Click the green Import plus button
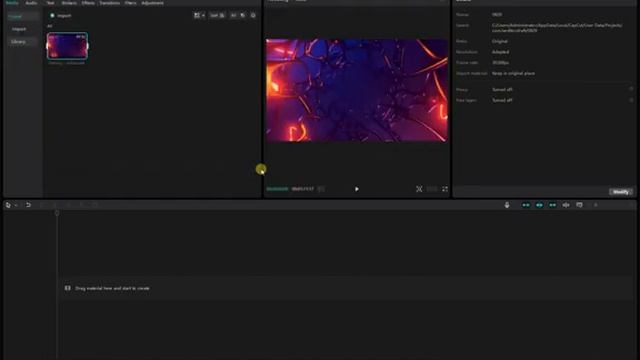This screenshot has width=640, height=360. [x=52, y=16]
